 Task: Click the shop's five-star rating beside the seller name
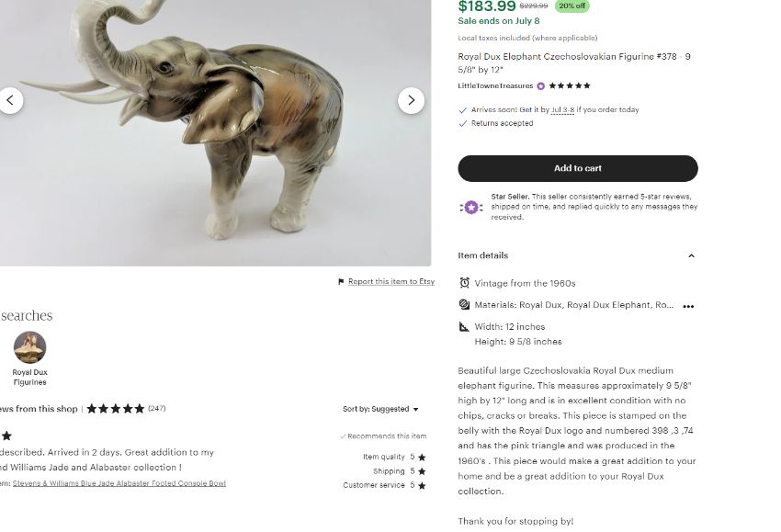coord(570,85)
